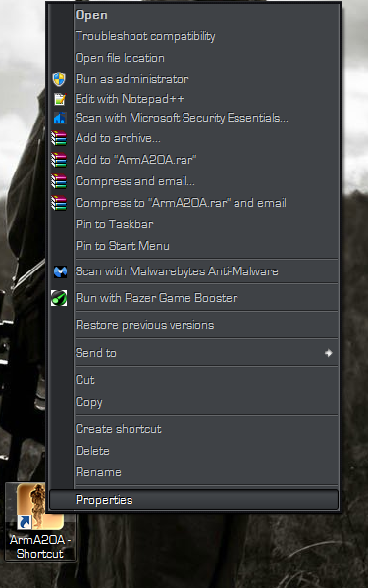
Task: Click the UAC shield icon beside Run as administrator
Action: (x=59, y=79)
